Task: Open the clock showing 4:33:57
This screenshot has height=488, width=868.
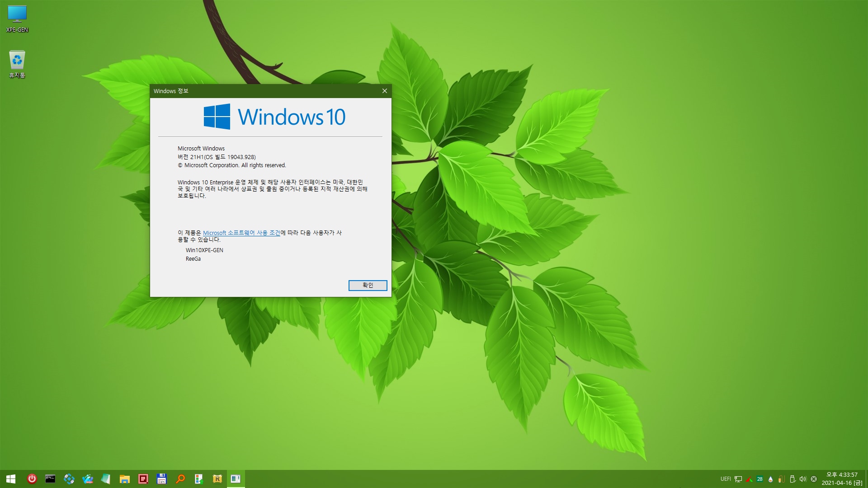Action: [x=842, y=479]
